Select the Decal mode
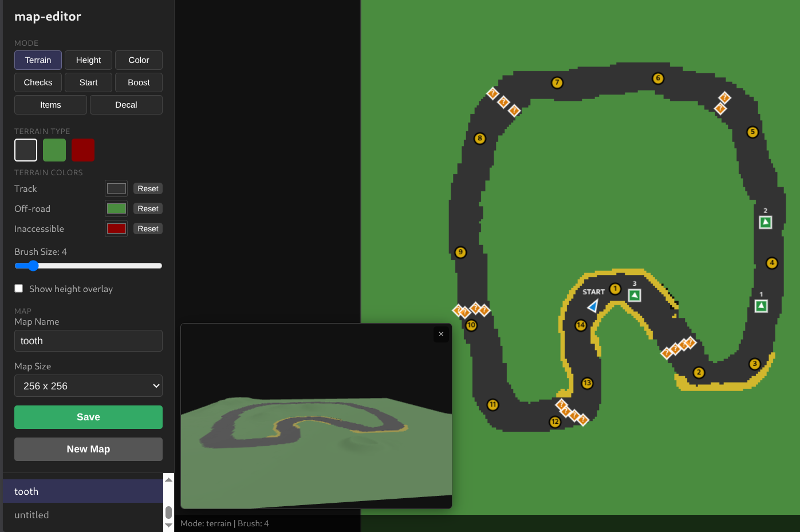 point(126,104)
